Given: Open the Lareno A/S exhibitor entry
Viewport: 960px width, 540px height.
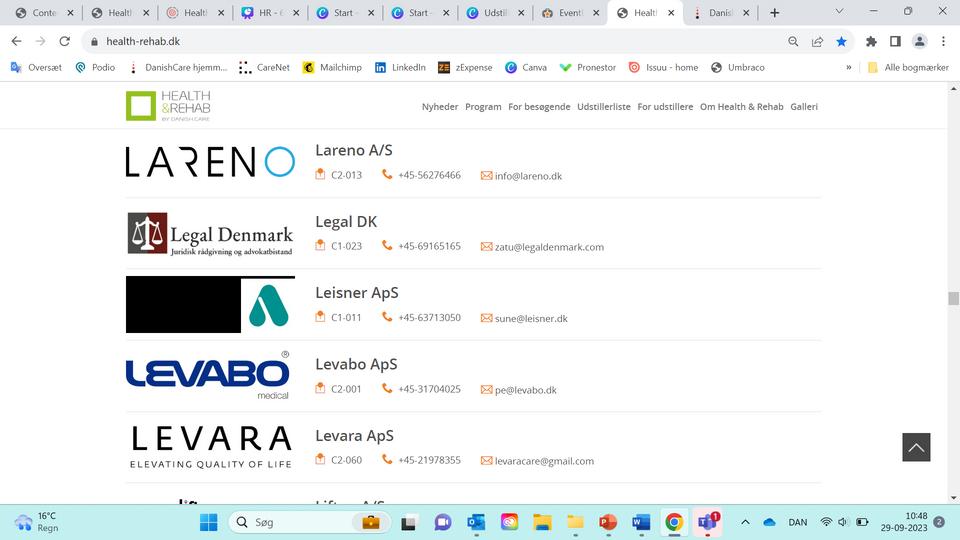Looking at the screenshot, I should (x=354, y=150).
